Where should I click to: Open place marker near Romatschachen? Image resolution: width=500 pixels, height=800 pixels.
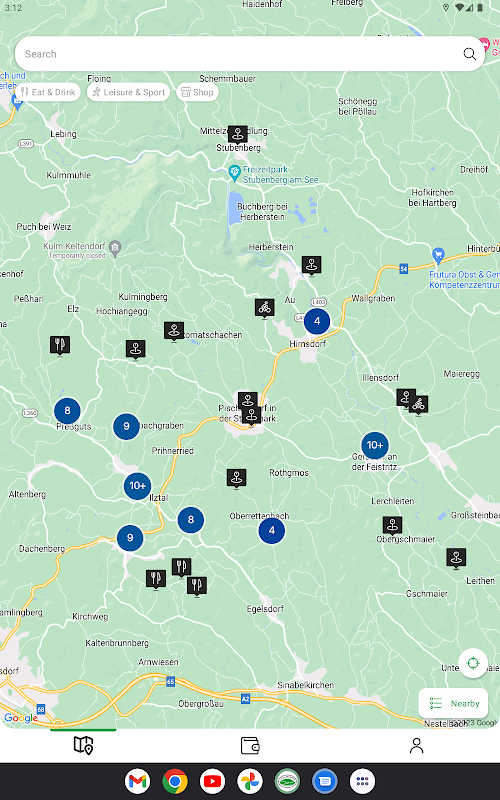pyautogui.click(x=173, y=332)
